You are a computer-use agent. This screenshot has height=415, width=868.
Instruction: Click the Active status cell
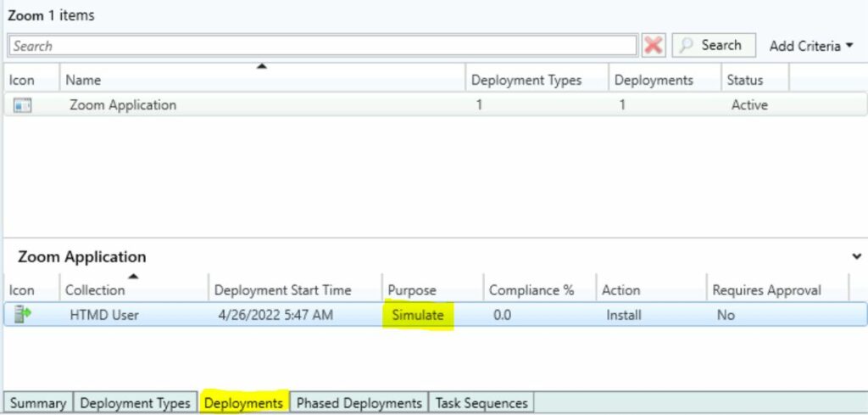pyautogui.click(x=749, y=105)
